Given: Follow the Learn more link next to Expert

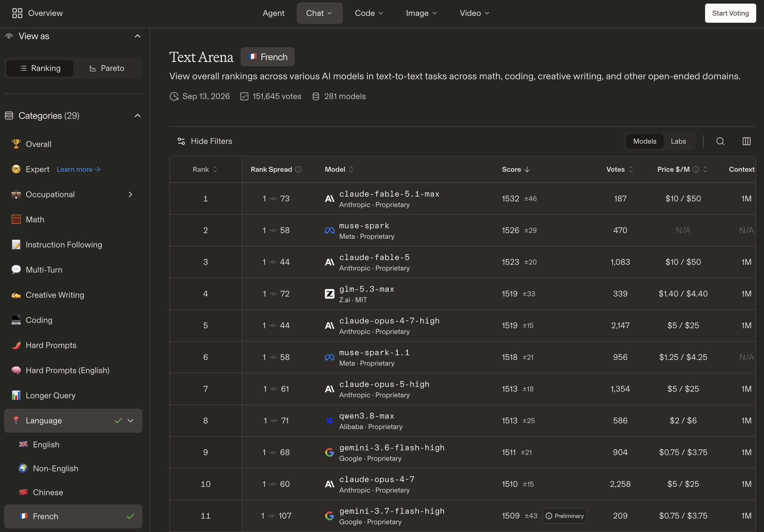Looking at the screenshot, I should pos(78,169).
